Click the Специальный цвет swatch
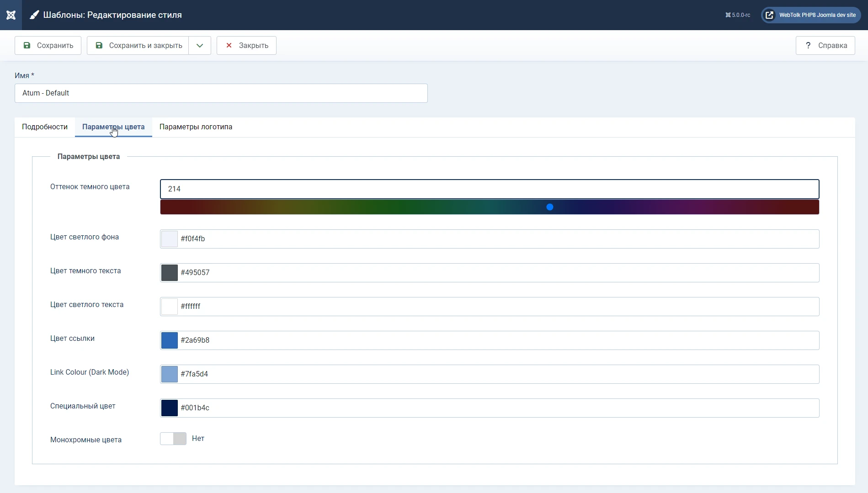Screen dimensions: 868x493 click(169, 408)
